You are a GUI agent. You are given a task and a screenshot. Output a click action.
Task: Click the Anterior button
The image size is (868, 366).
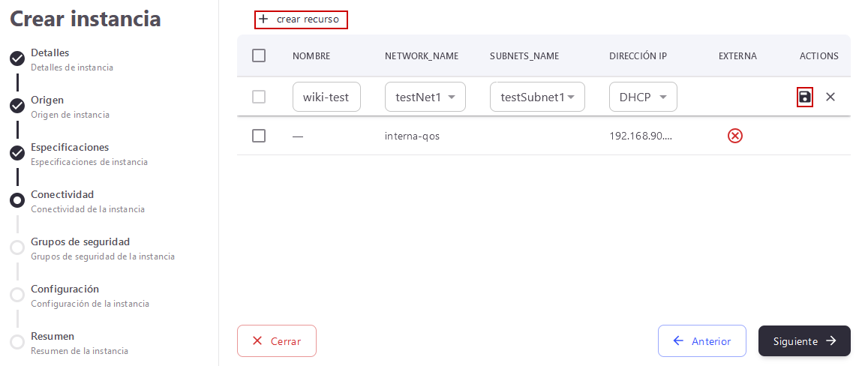pyautogui.click(x=701, y=341)
